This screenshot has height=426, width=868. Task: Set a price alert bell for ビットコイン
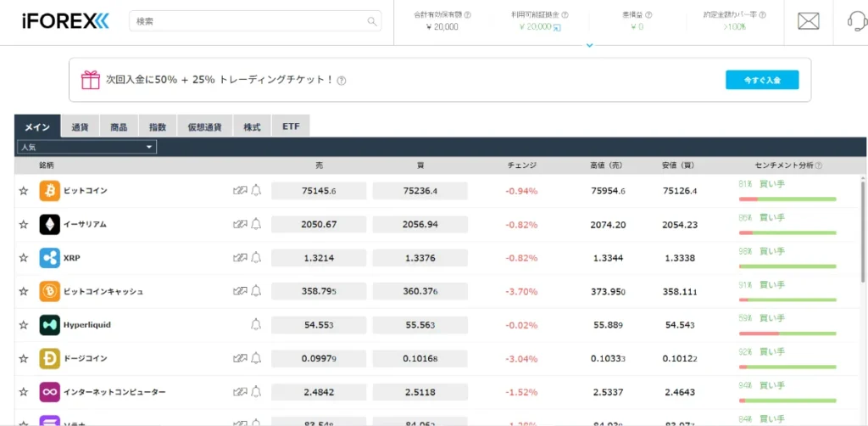tap(256, 191)
